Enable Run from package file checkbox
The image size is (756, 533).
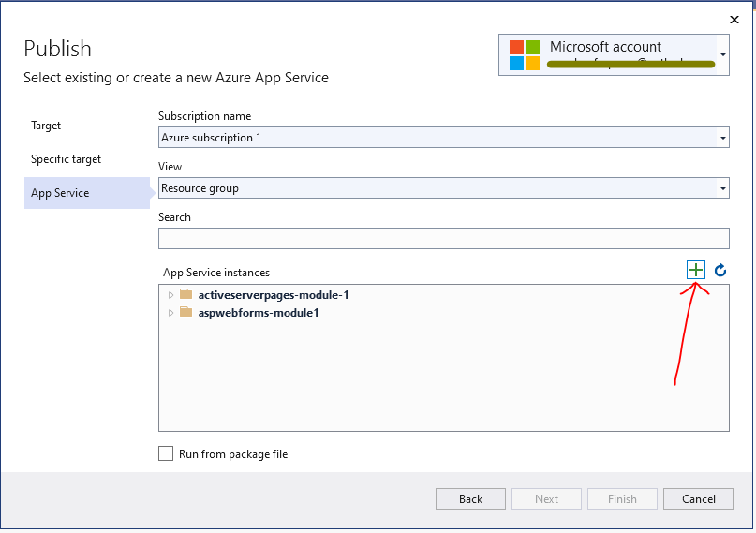click(166, 453)
